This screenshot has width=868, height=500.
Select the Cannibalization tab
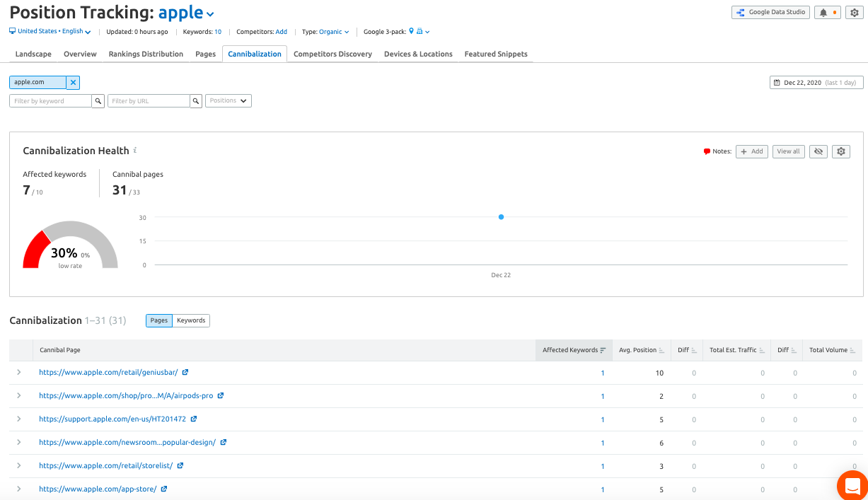click(x=255, y=54)
